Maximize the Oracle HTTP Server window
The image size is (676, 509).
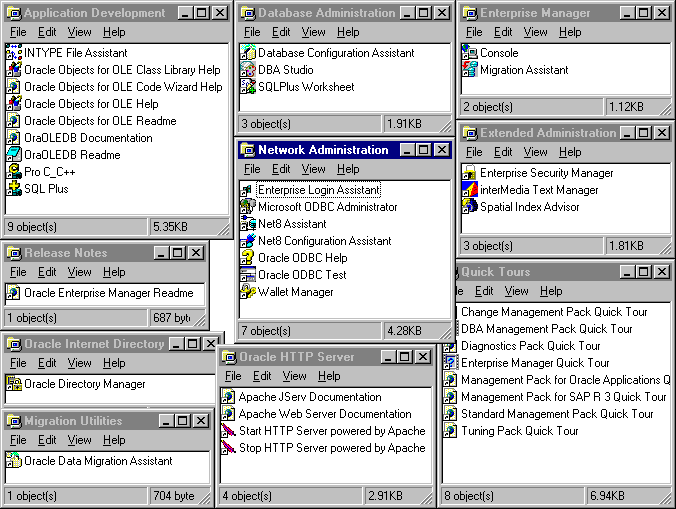pyautogui.click(x=404, y=356)
